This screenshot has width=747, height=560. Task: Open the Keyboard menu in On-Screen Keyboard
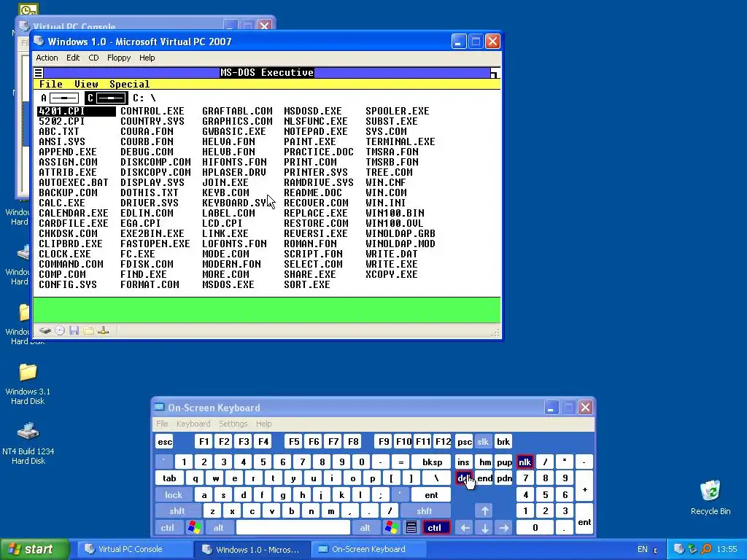point(193,424)
